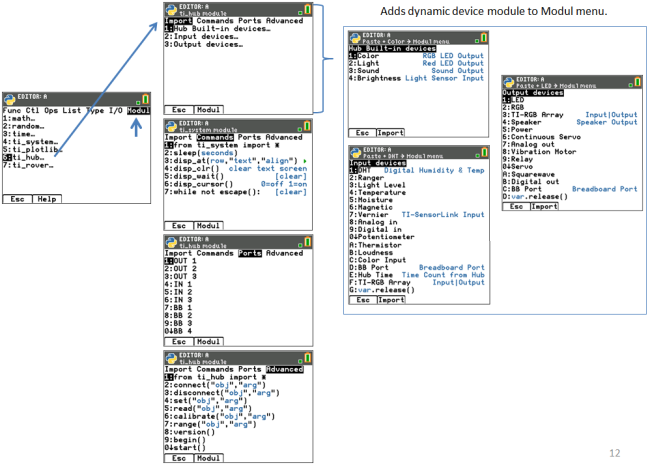The width and height of the screenshot is (650, 465).
Task: Click battery icon on the Output devices screen
Action: (640, 83)
